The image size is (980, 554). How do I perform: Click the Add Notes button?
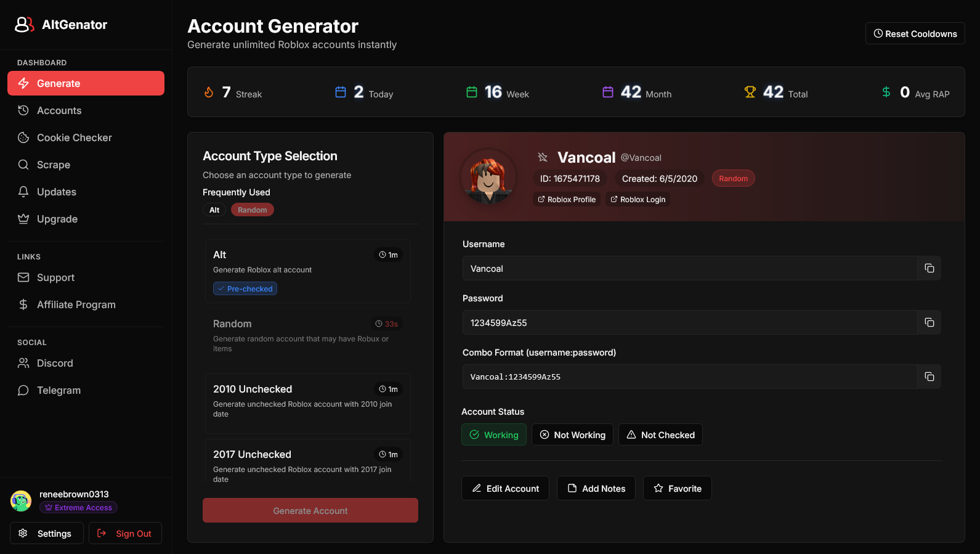(x=596, y=488)
